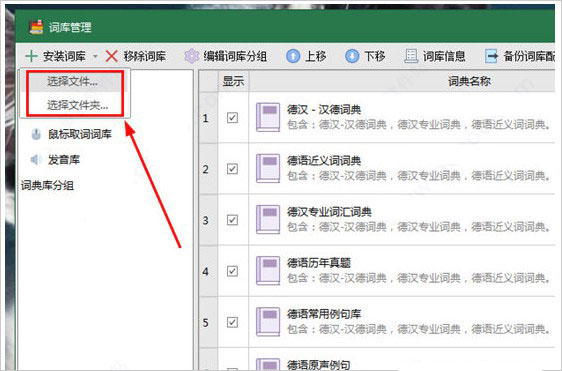This screenshot has width=562, height=371.
Task: Toggle display checkbox for 德语近义词词典
Action: tap(232, 168)
